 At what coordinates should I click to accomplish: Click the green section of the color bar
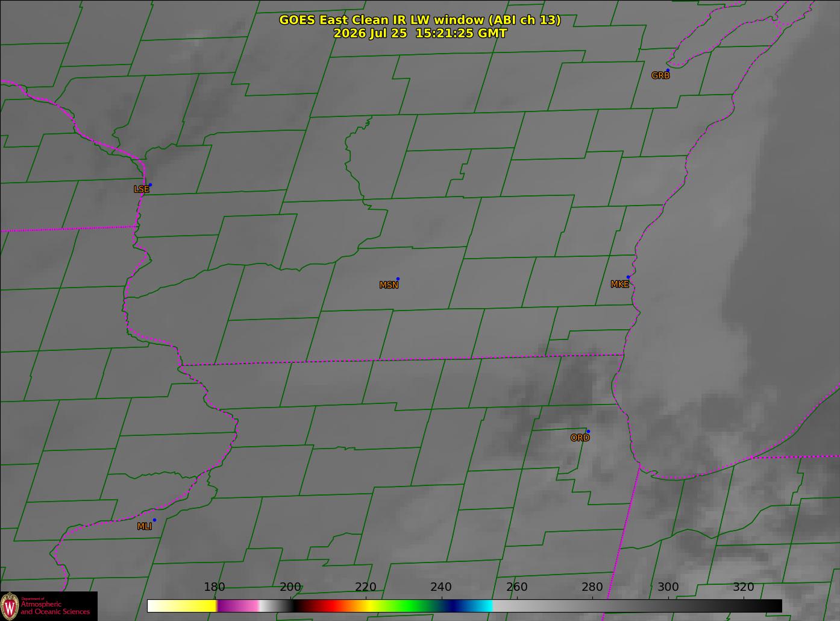pos(410,605)
